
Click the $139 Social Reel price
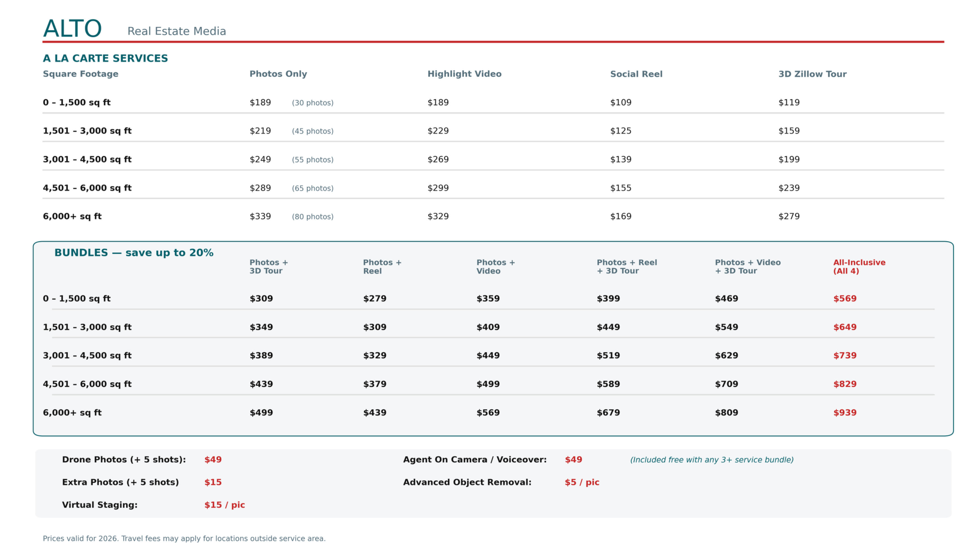[621, 159]
